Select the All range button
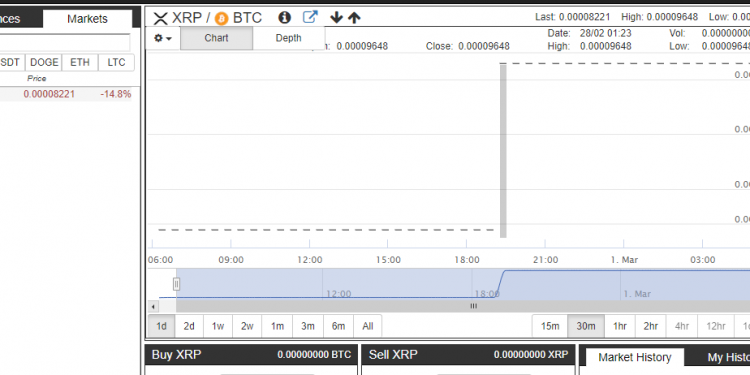 [x=367, y=326]
